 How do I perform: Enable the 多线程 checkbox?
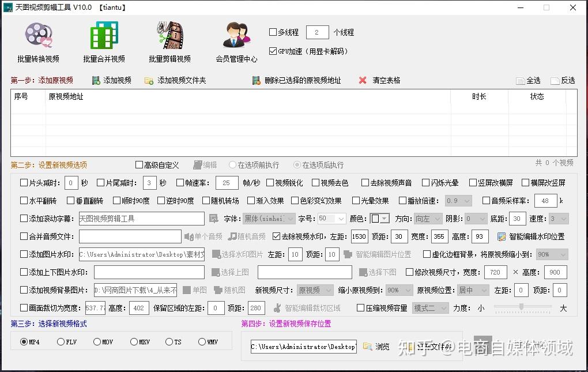(273, 32)
